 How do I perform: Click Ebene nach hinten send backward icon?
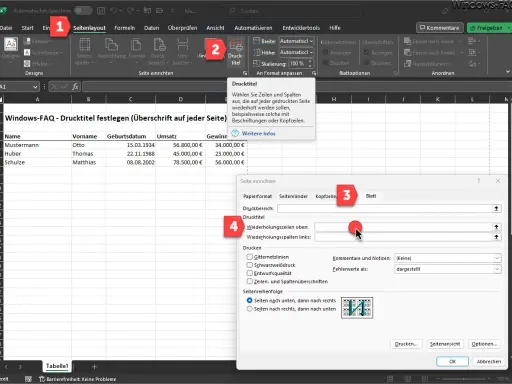tap(407, 52)
